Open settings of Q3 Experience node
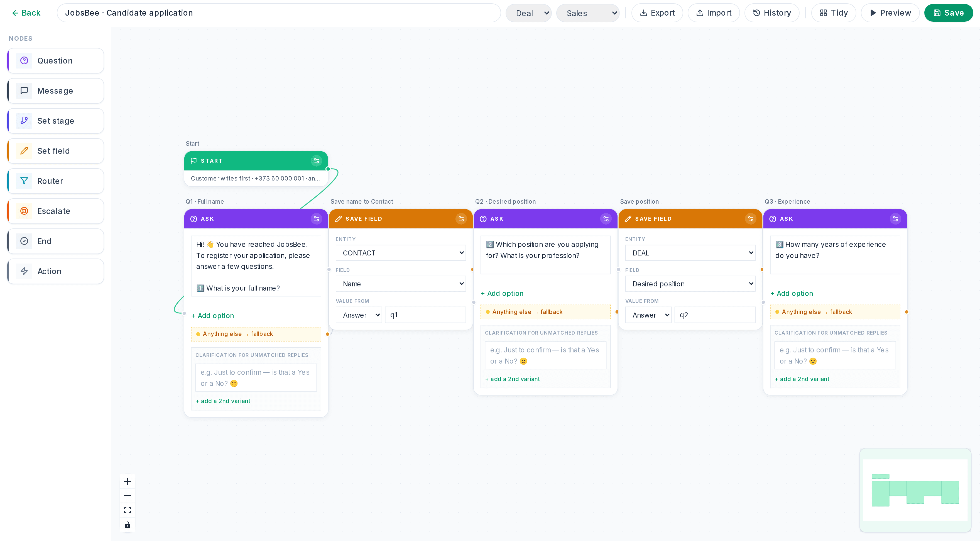The height and width of the screenshot is (541, 980). 896,218
